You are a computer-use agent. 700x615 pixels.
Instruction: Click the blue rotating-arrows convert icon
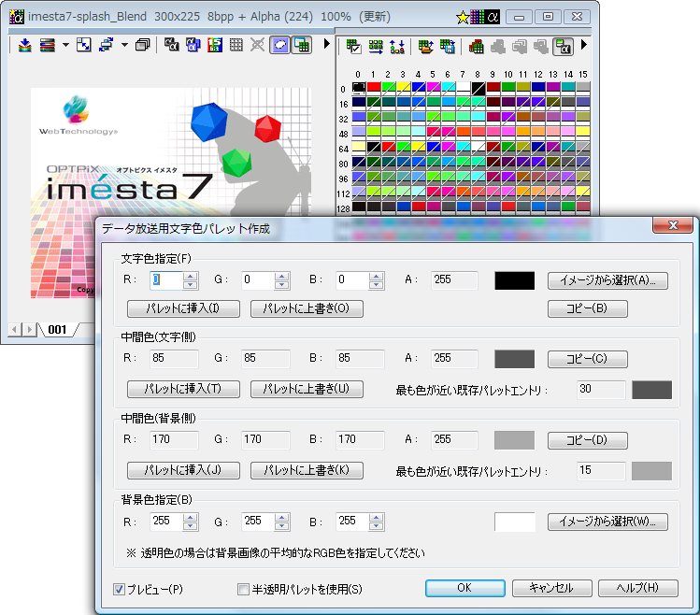(x=107, y=45)
